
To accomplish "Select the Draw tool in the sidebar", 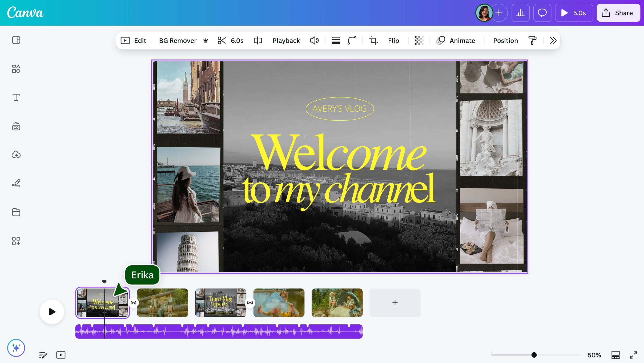I will coord(16,183).
